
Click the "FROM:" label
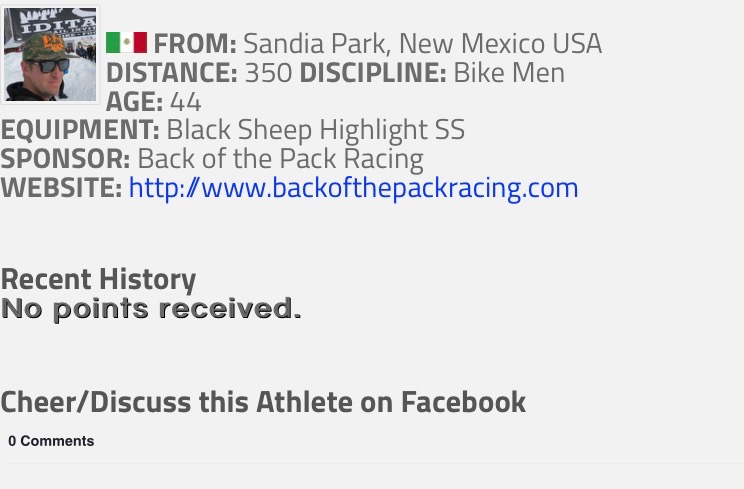click(x=195, y=44)
